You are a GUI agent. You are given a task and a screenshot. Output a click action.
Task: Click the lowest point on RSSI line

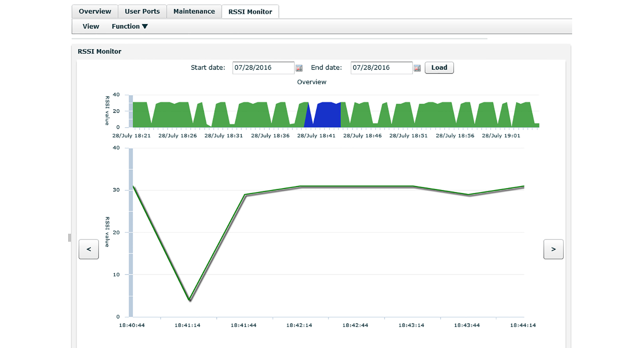click(x=190, y=300)
